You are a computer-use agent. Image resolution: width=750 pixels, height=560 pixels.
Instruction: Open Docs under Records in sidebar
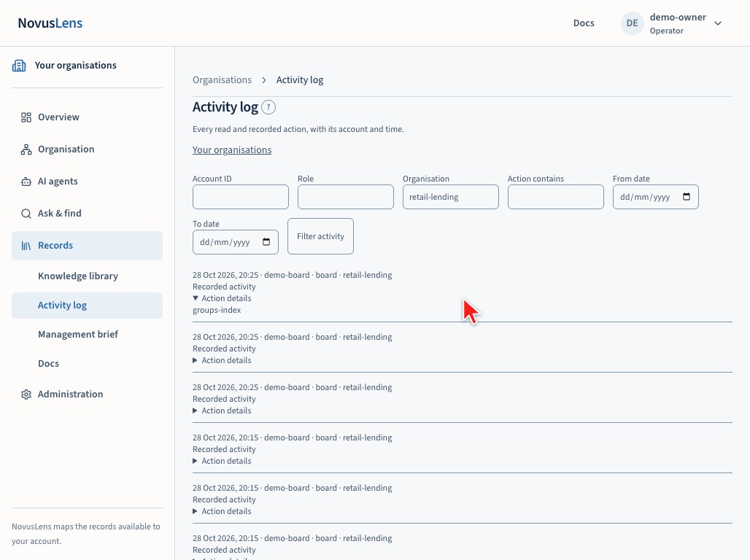pyautogui.click(x=48, y=363)
